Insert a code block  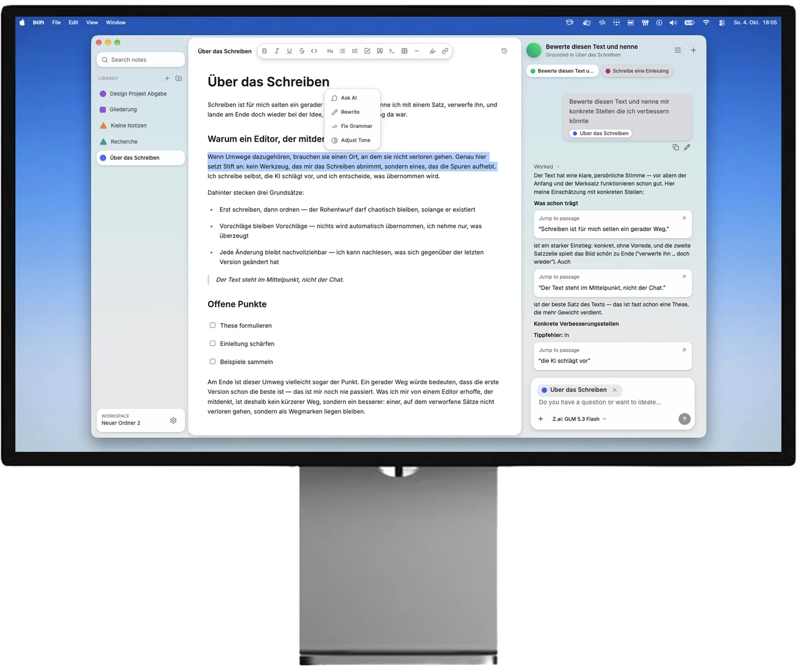pyautogui.click(x=392, y=51)
